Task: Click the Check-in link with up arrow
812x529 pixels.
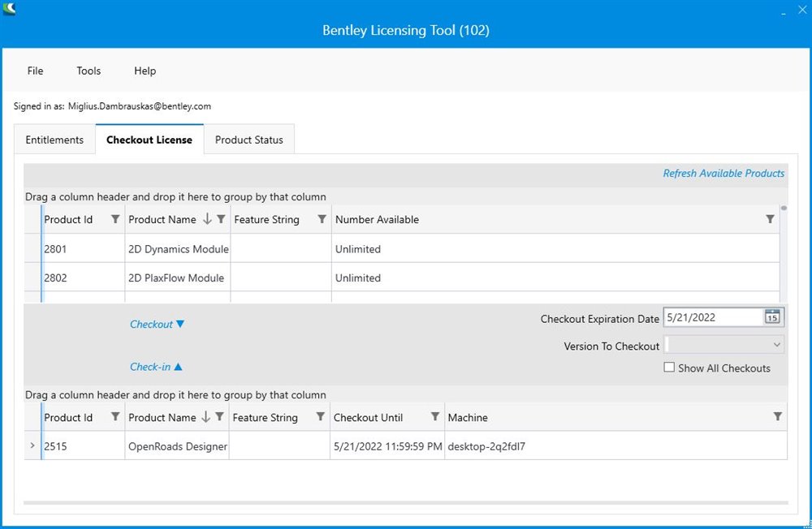Action: point(156,367)
